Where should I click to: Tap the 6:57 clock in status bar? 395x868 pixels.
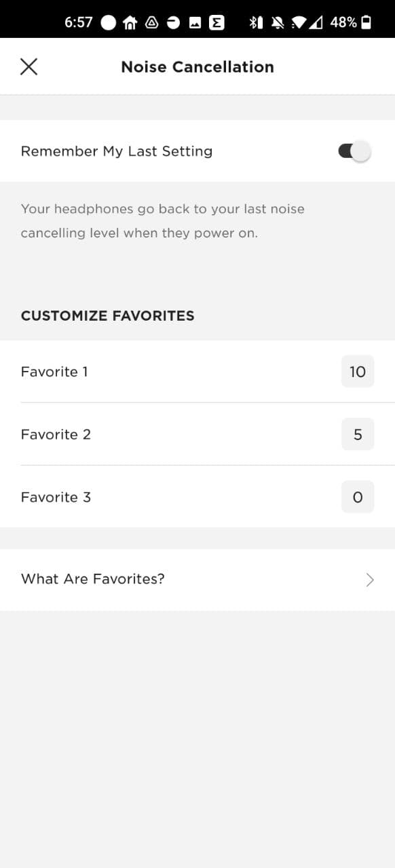[79, 22]
